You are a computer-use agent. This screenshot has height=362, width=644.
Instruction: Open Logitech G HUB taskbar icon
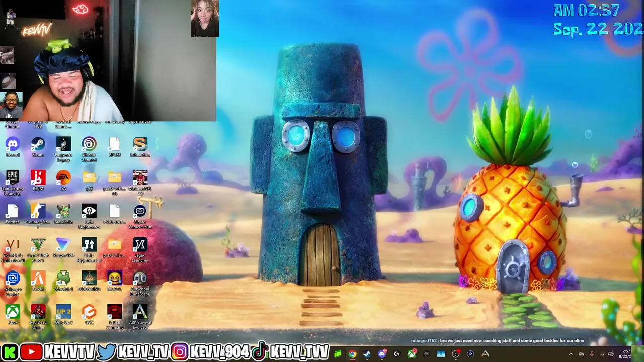click(x=396, y=354)
